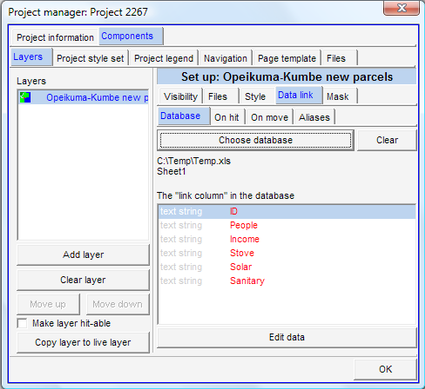
Task: Click the Edit data button
Action: point(287,337)
